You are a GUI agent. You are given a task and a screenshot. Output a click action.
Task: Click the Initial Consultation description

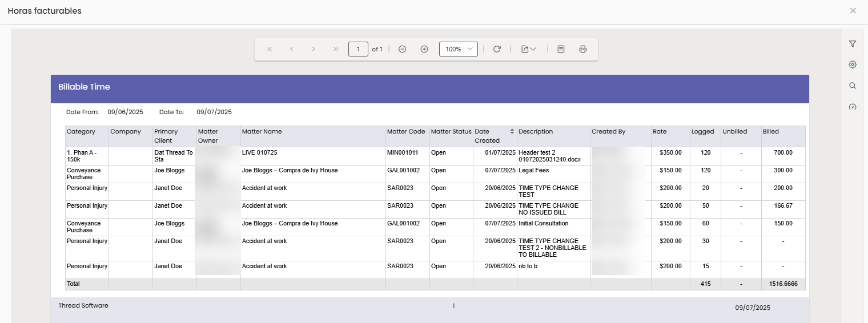tap(544, 224)
